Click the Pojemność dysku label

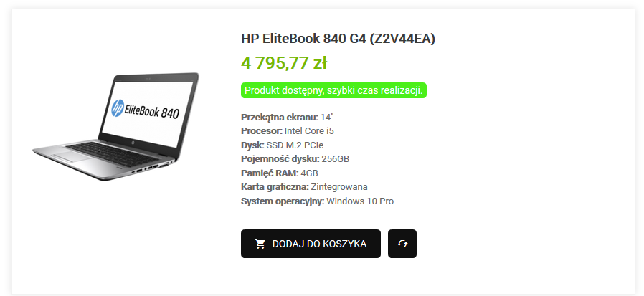[280, 159]
